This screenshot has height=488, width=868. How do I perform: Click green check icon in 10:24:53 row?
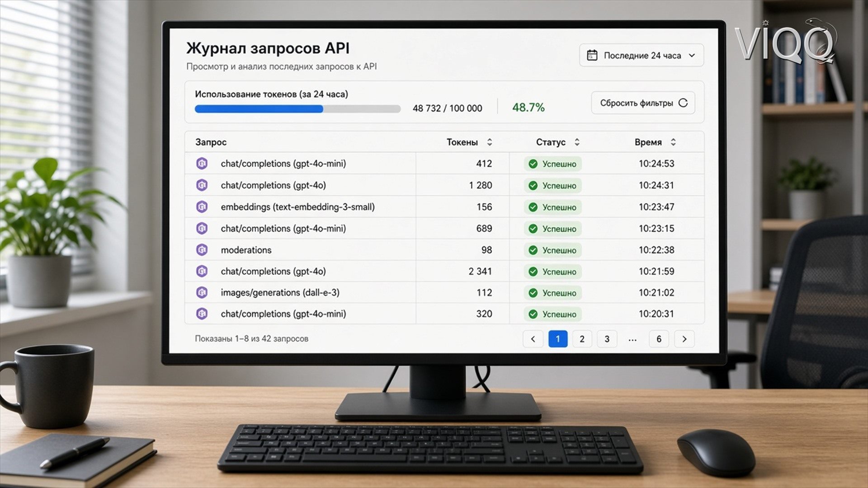tap(533, 164)
